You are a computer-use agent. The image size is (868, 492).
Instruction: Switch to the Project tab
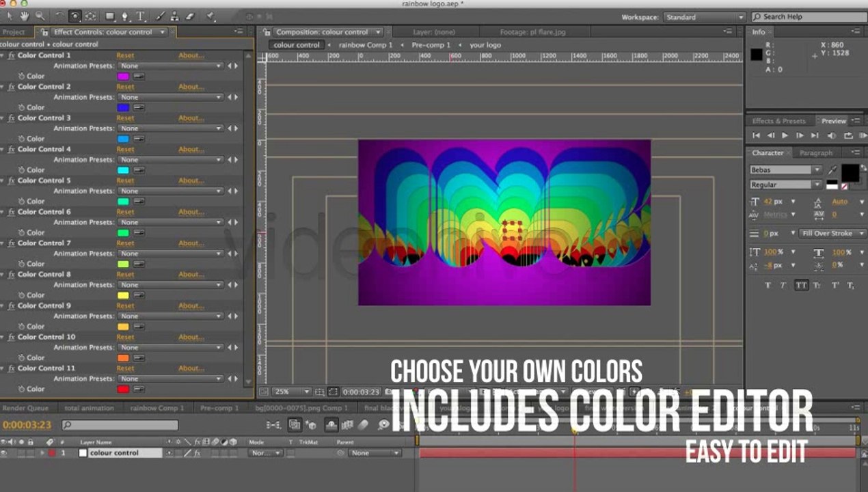tap(13, 32)
